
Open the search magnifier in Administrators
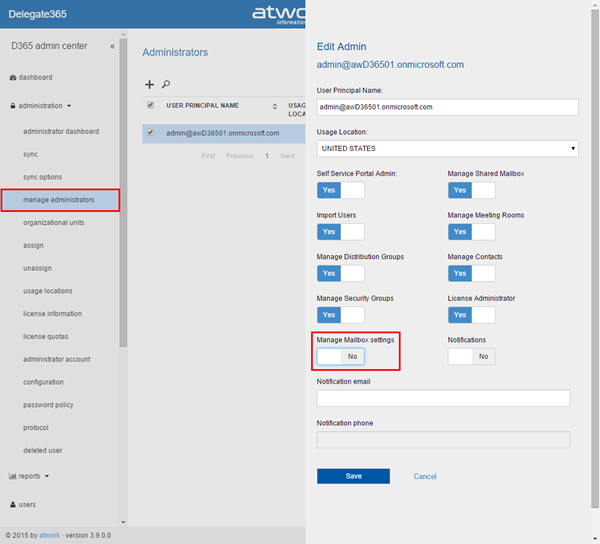[x=166, y=84]
